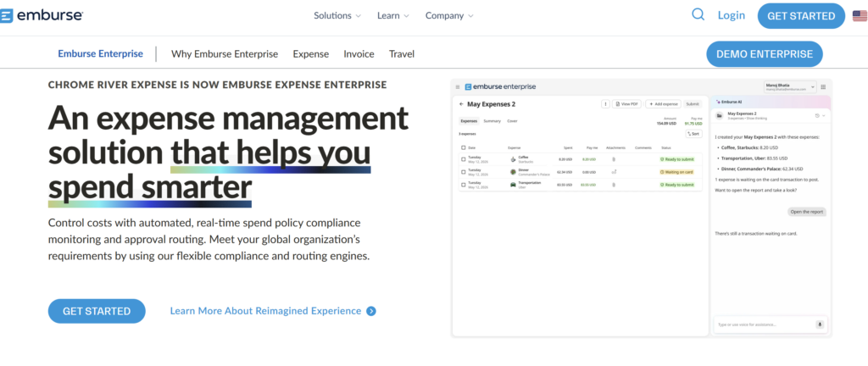868x366 pixels.
Task: Switch to the Cover tab in preview
Action: tap(513, 120)
